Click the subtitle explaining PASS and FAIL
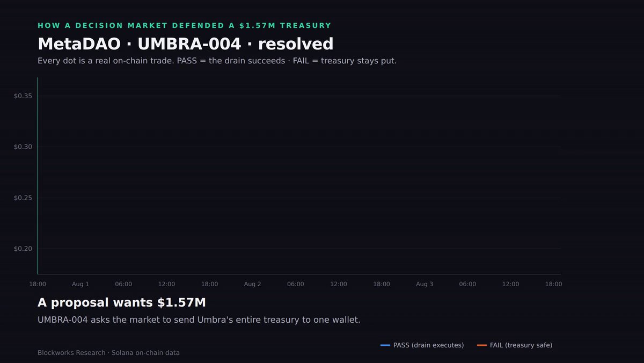Viewport: 644px width, 363px height. pos(217,61)
